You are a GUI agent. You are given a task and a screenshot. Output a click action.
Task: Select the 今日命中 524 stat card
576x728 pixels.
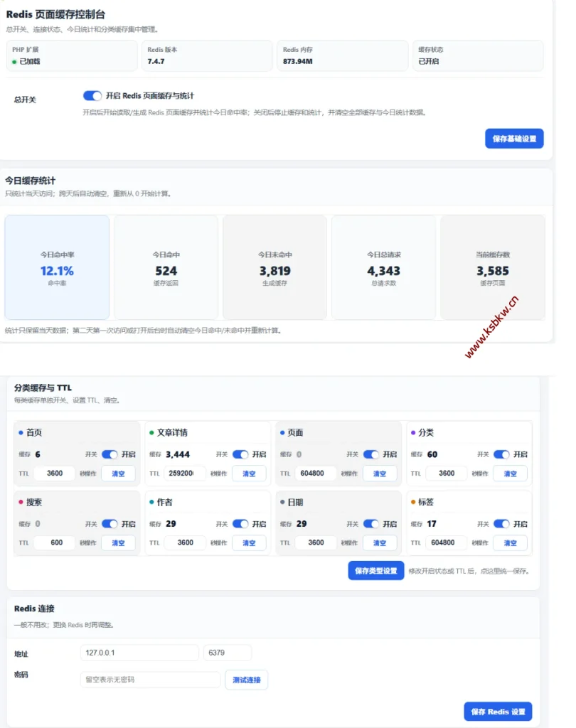(166, 267)
